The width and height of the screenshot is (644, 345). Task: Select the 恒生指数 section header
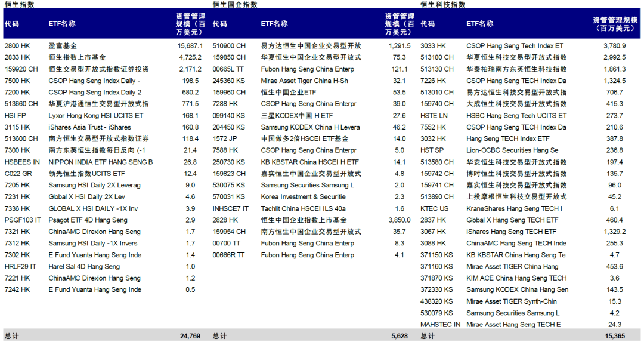coord(19,5)
